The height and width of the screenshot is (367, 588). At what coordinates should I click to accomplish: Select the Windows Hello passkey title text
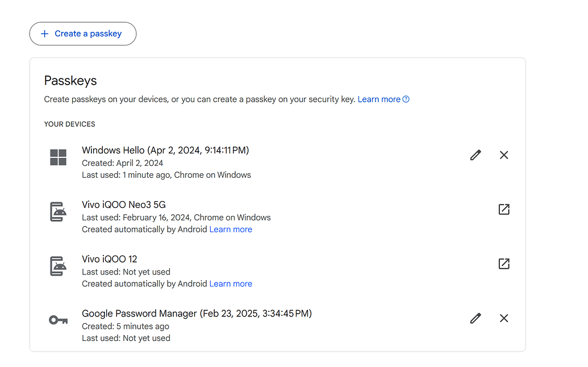pos(165,151)
